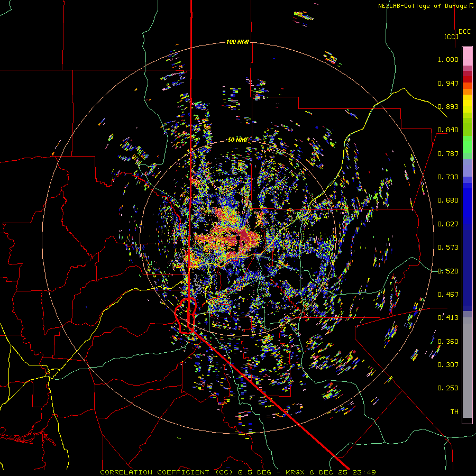Click the 0.360 scale value
Image resolution: width=476 pixels, height=476 pixels.
pos(448,342)
